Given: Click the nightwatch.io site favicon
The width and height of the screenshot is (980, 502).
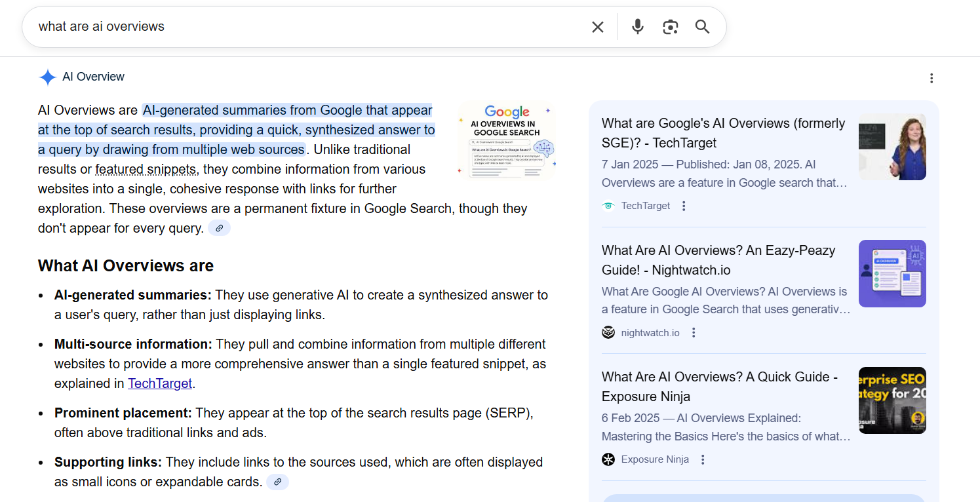Looking at the screenshot, I should 608,332.
